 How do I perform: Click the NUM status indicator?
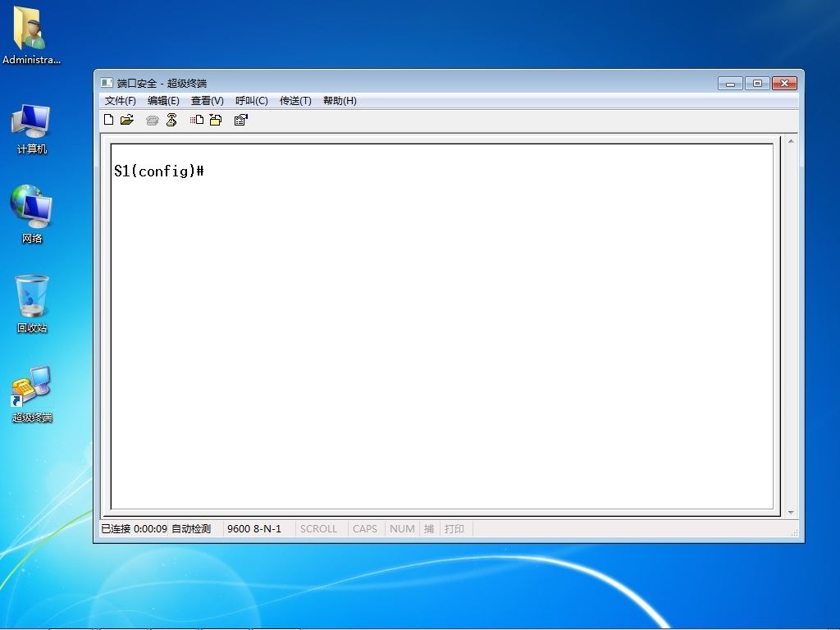coord(402,529)
